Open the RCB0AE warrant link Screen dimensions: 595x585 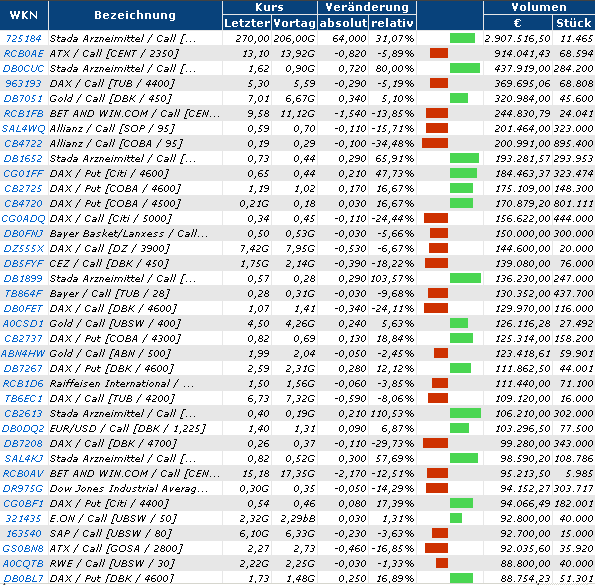[24, 53]
